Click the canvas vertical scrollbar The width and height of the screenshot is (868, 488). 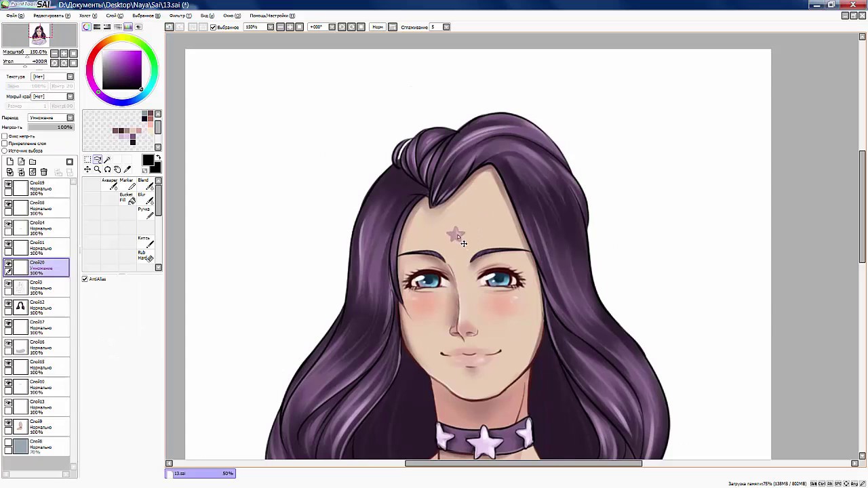tap(863, 207)
